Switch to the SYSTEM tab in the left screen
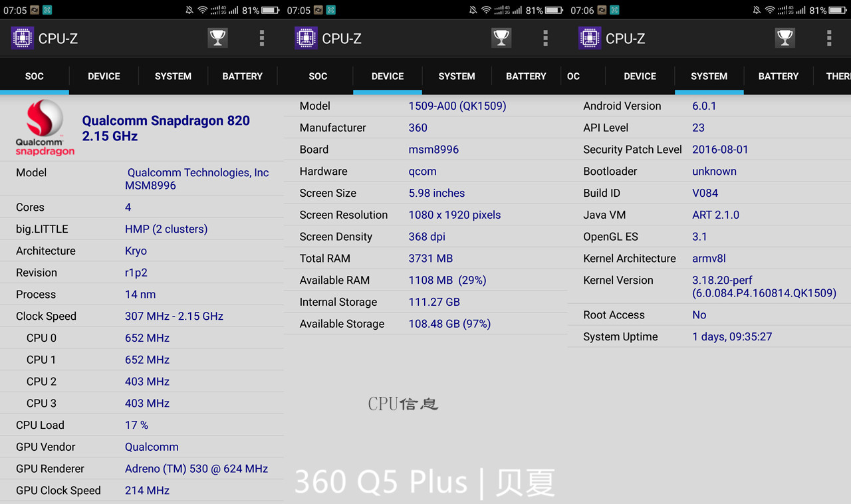 click(x=173, y=76)
